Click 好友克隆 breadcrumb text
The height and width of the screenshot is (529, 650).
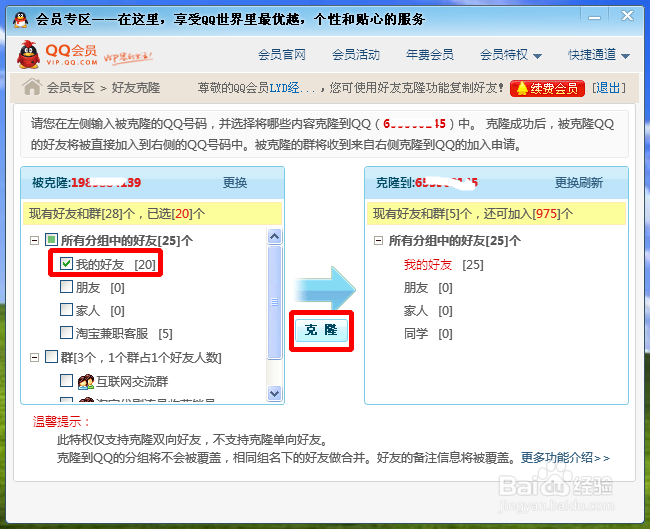point(136,87)
